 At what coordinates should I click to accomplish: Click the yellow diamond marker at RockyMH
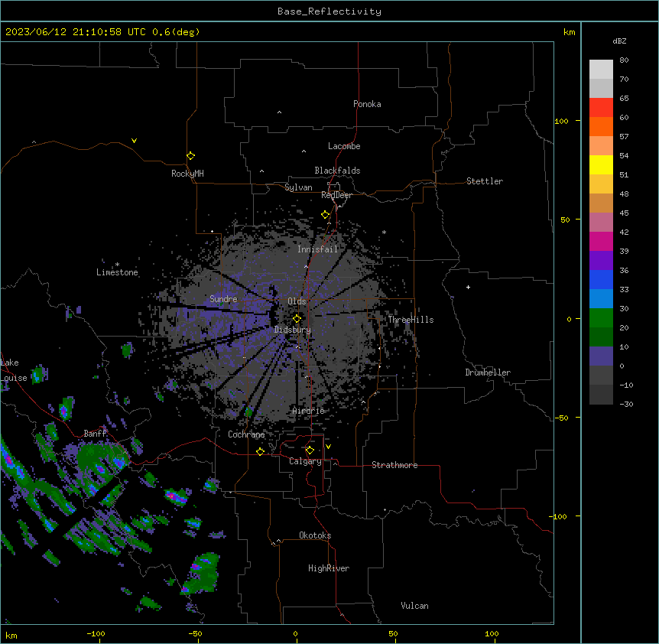[190, 156]
